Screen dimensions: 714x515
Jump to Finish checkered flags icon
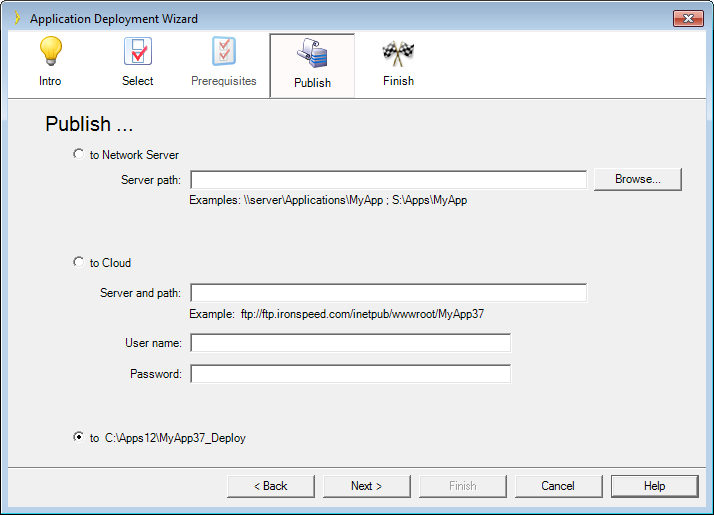pyautogui.click(x=398, y=53)
